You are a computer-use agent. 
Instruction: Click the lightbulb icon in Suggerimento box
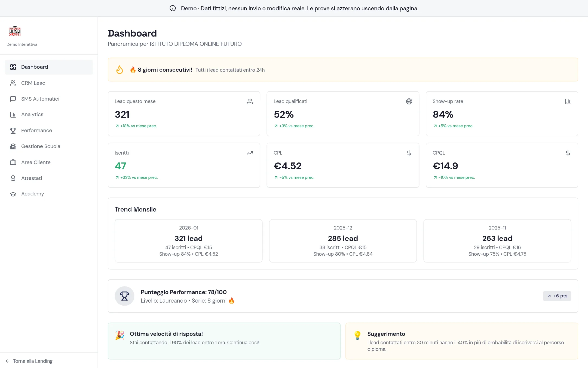click(x=357, y=335)
